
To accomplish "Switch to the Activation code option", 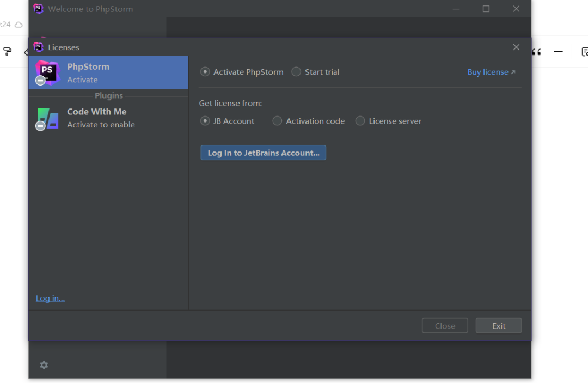I will point(278,121).
